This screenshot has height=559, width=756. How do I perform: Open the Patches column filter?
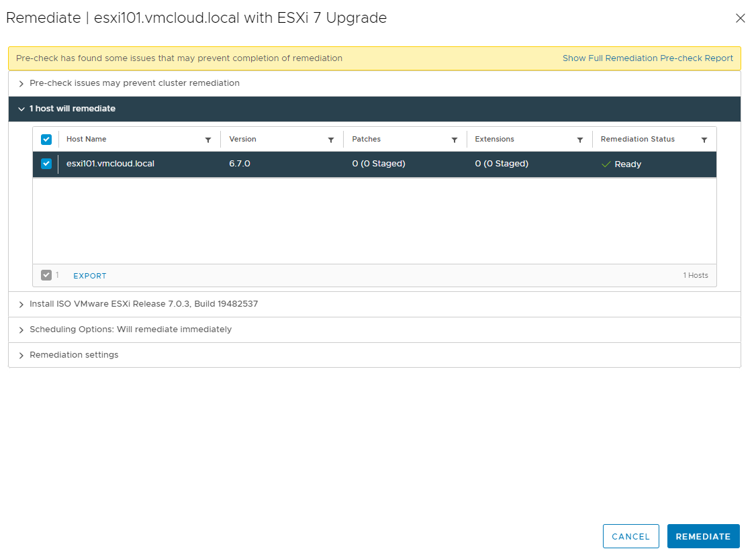tap(455, 139)
